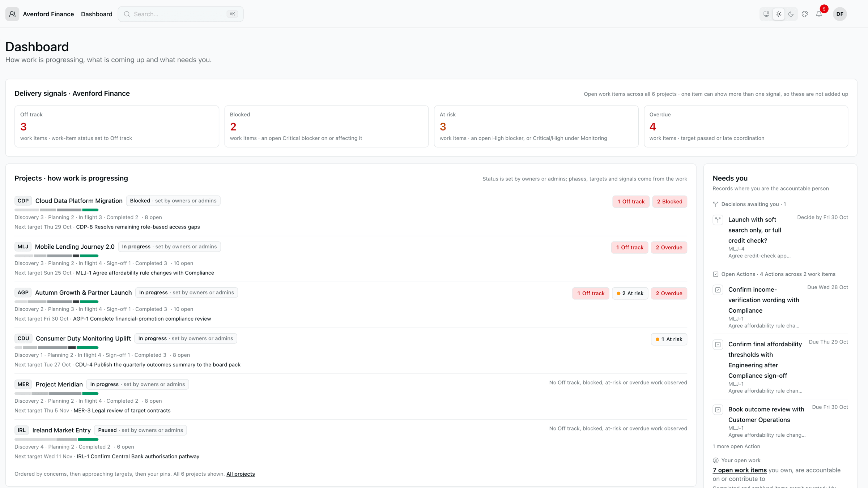Image resolution: width=868 pixels, height=488 pixels.
Task: Expand 1 more open Action
Action: click(736, 446)
